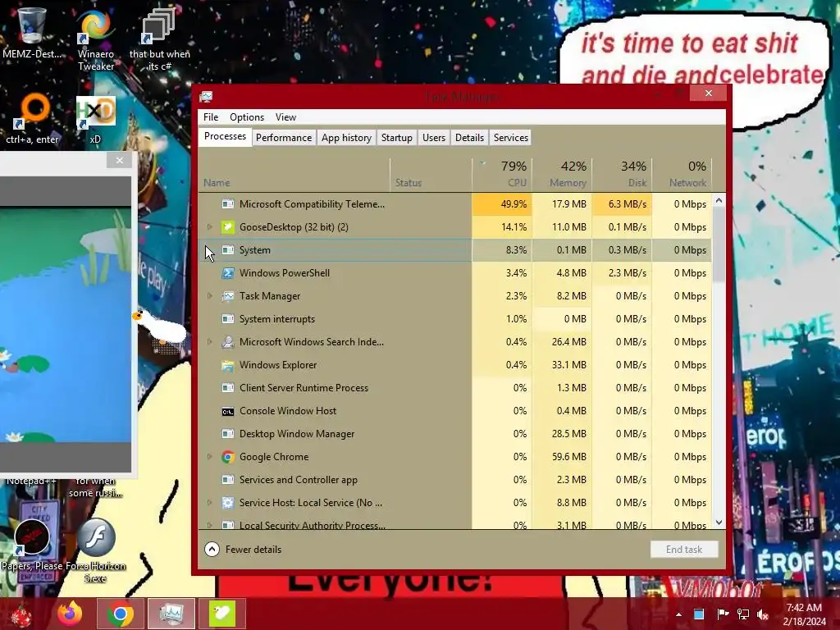Click the Services and Controller app icon

click(228, 480)
